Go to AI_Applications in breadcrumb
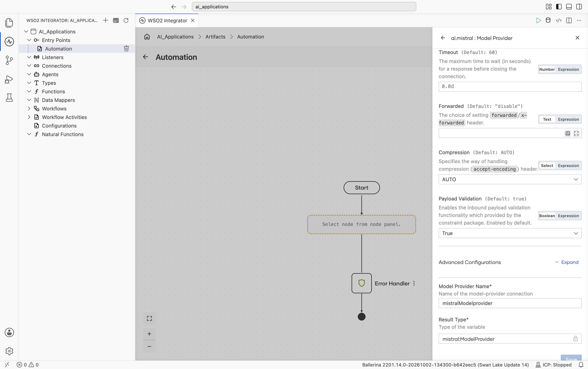The image size is (588, 369). click(x=175, y=37)
